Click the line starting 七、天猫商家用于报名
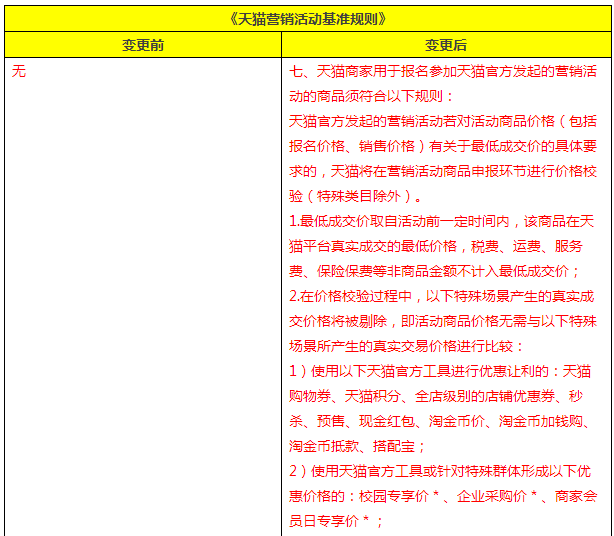 (x=443, y=71)
